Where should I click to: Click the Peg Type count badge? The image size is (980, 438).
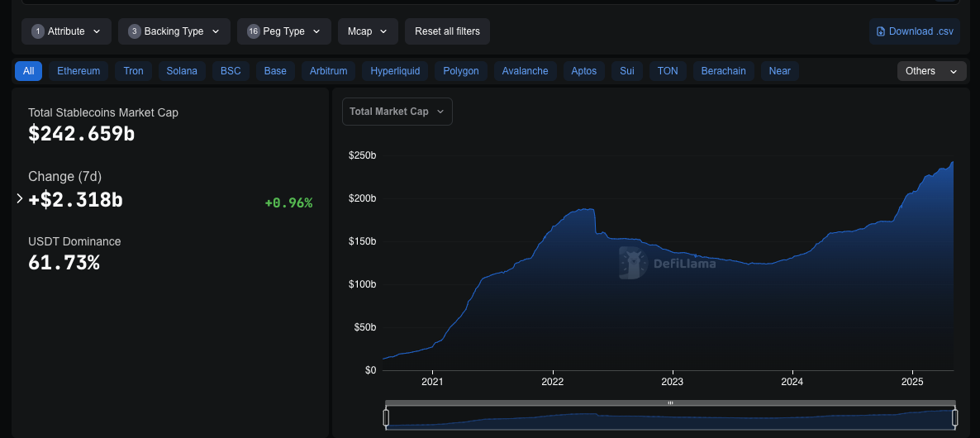(x=253, y=31)
